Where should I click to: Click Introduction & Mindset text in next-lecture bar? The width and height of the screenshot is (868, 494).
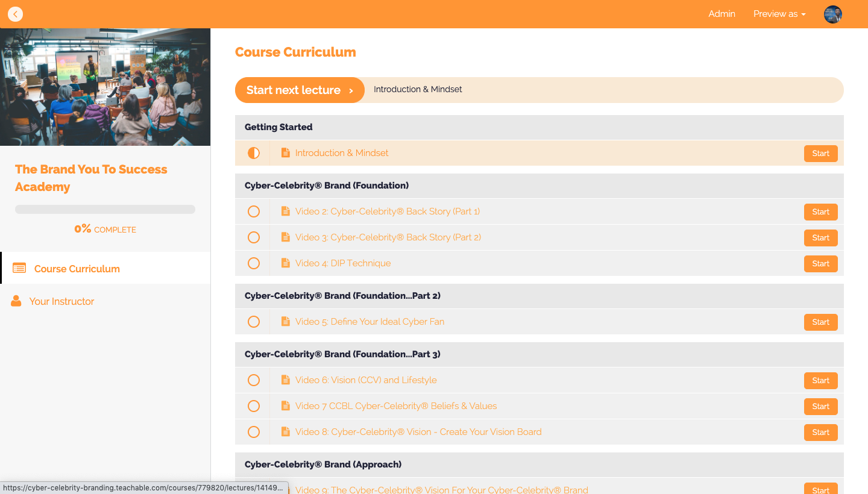point(418,89)
